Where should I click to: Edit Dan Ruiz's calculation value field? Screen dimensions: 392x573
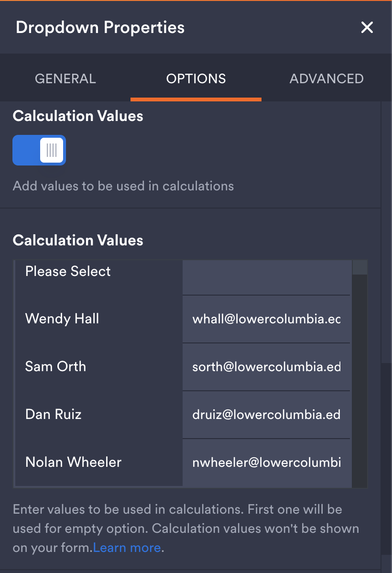tap(266, 415)
